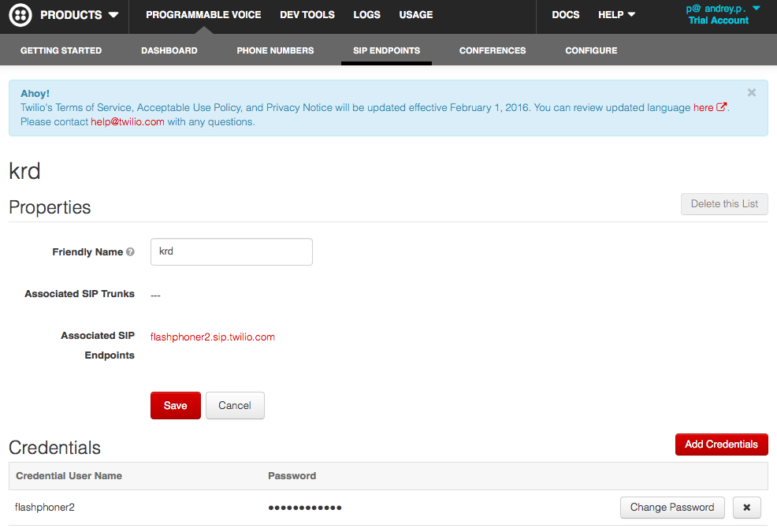
Task: Click the krd list title heading
Action: (24, 171)
